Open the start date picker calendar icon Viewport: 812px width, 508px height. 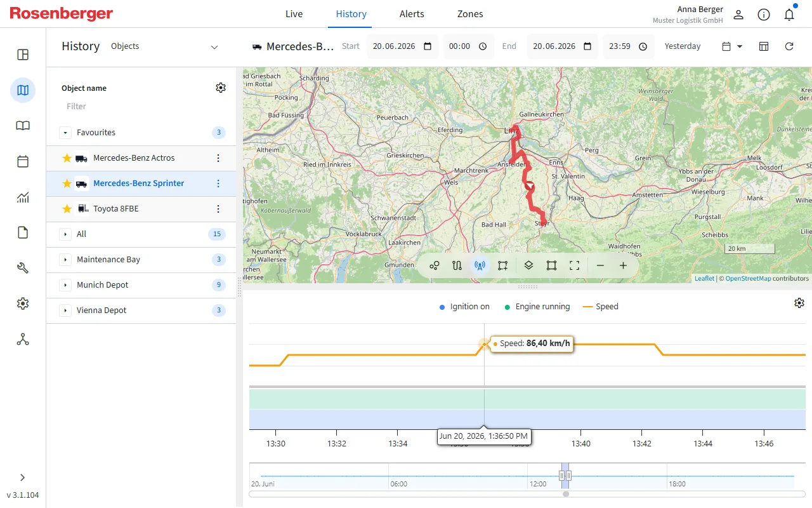pyautogui.click(x=428, y=46)
